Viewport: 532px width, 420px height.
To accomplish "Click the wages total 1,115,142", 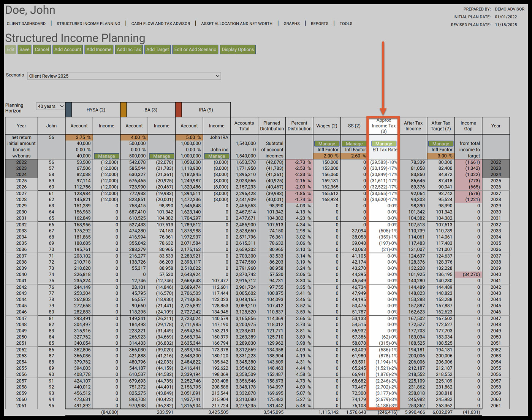I will coord(328,412).
